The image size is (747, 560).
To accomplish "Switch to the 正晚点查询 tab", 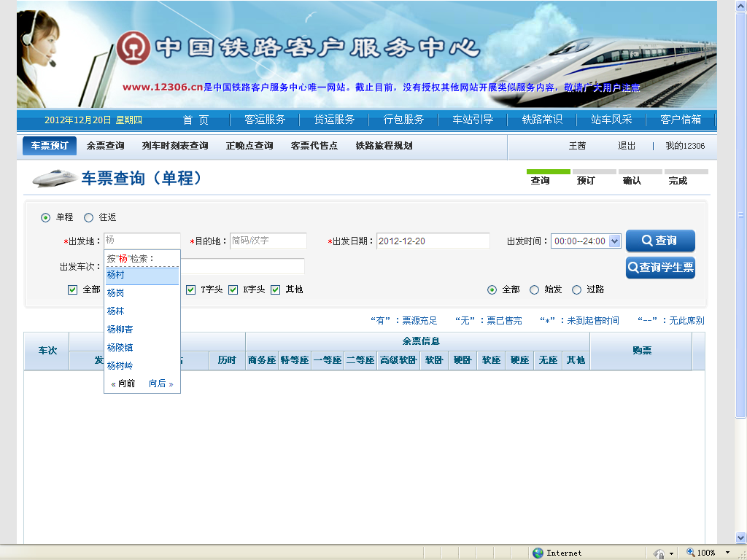I will click(x=249, y=146).
